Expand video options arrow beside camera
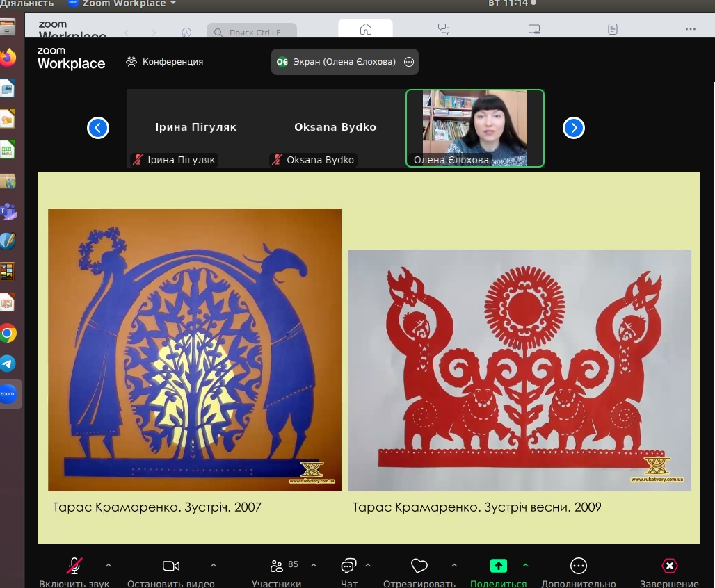Screen dimensions: 715x588 (x=213, y=565)
